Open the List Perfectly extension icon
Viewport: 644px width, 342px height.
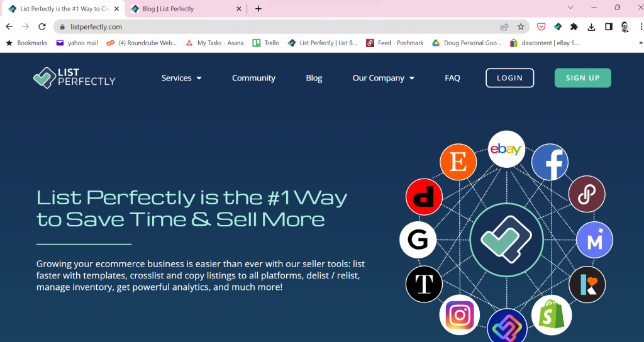tap(558, 26)
